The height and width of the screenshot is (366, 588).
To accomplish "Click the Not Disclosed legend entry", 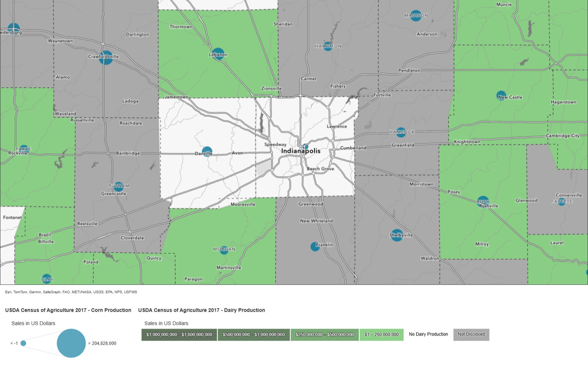I will 471,334.
